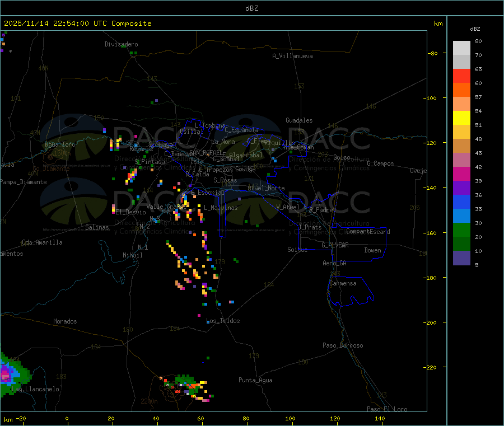Click the Guadales map label

tap(299, 120)
